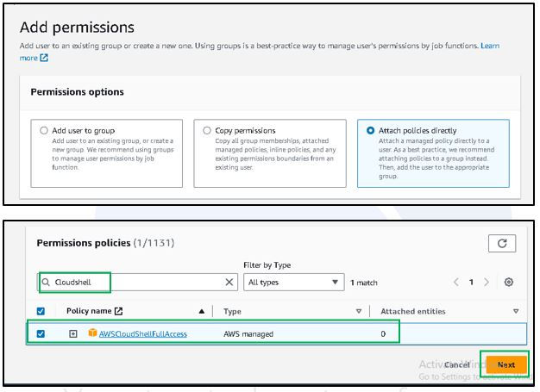Click the 1 match results text
The image size is (540, 392).
point(364,283)
